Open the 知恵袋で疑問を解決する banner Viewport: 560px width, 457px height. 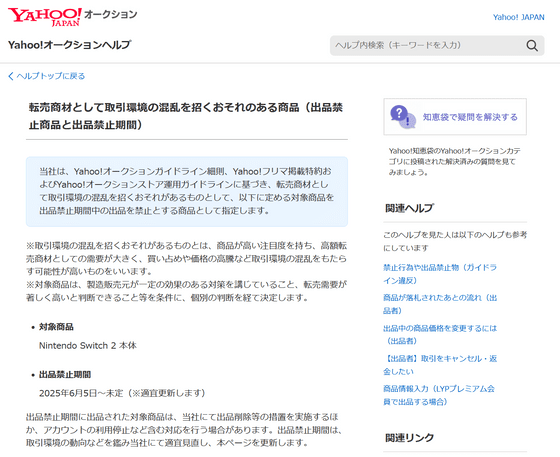pyautogui.click(x=455, y=117)
